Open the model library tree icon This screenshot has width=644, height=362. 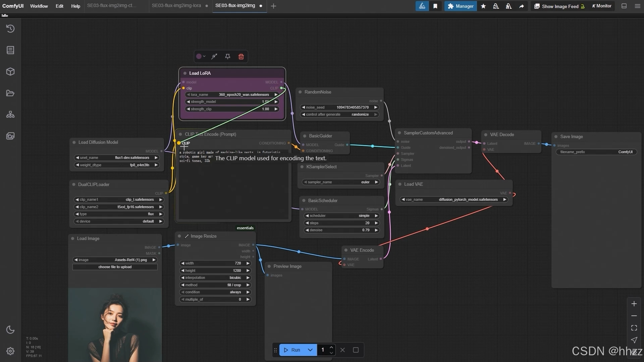(x=10, y=115)
